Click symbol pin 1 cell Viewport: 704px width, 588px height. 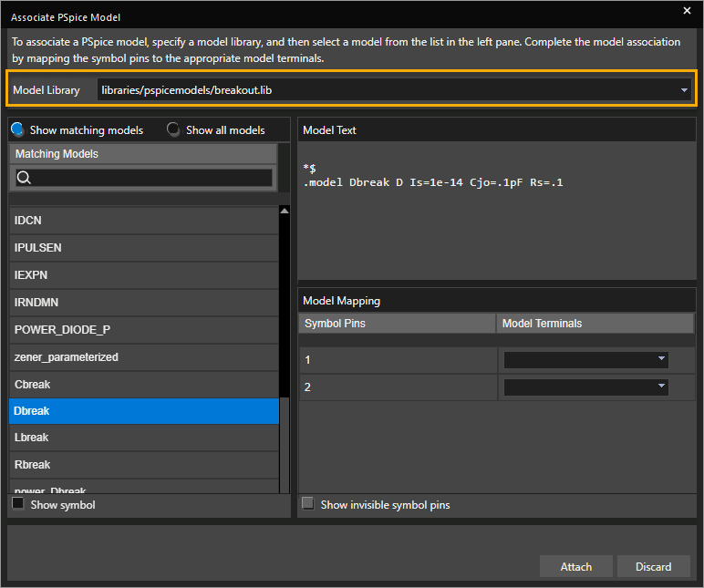(399, 360)
